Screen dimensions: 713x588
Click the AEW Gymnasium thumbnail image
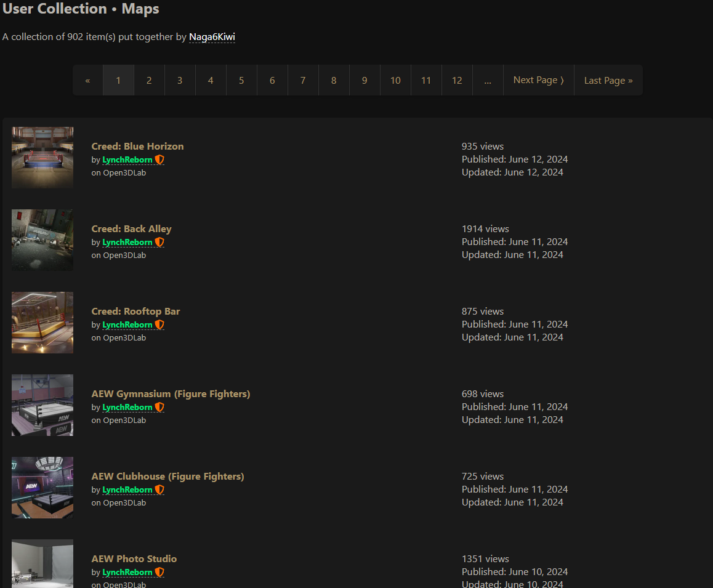tap(42, 405)
